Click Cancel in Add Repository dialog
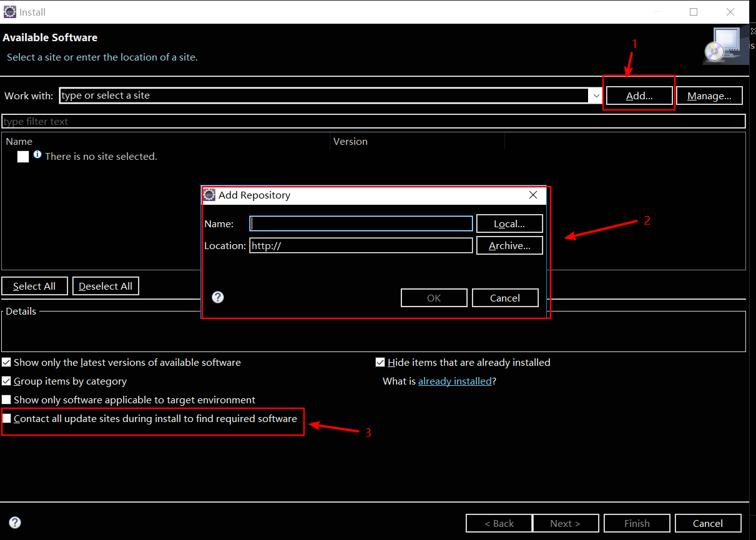The width and height of the screenshot is (756, 540). point(505,298)
